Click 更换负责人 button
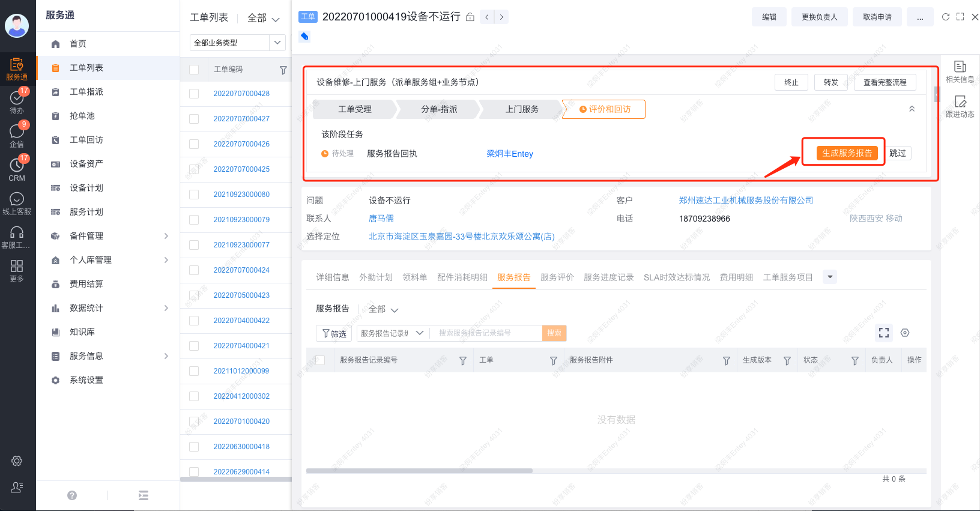Screen dimensions: 980x511 (819, 17)
